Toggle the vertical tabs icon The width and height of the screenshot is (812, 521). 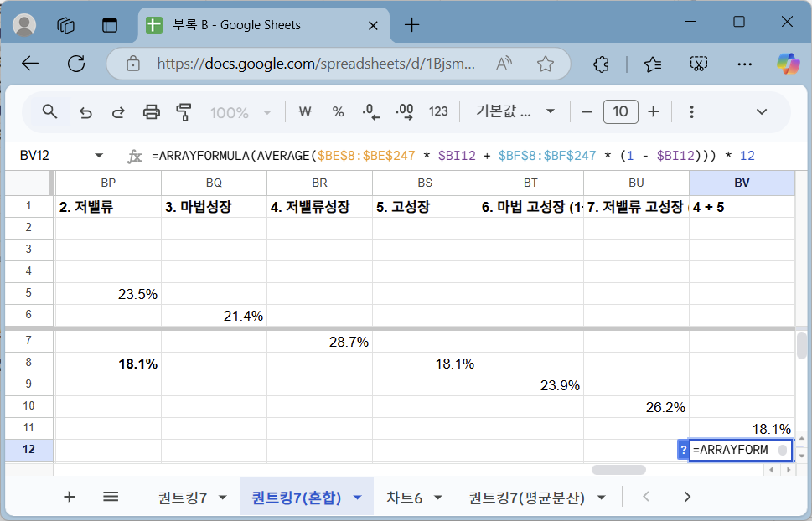110,25
